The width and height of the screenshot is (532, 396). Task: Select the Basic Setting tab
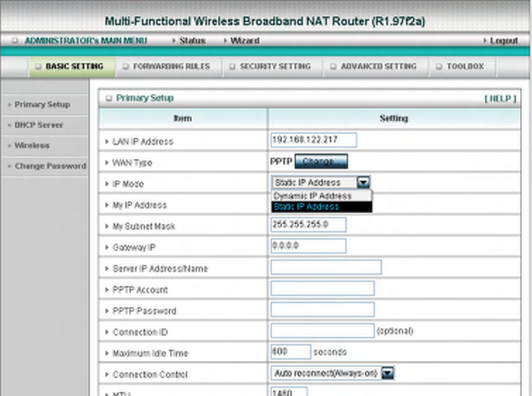[70, 67]
